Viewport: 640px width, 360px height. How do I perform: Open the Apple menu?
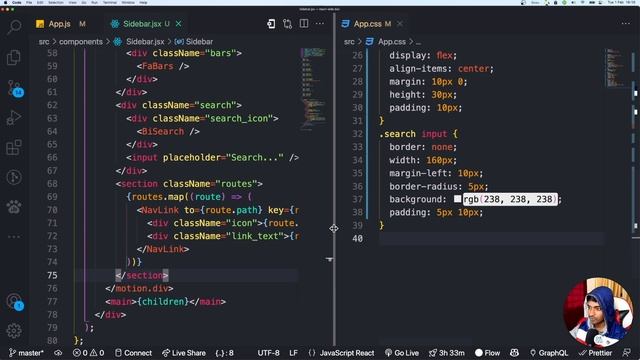[x=5, y=2]
